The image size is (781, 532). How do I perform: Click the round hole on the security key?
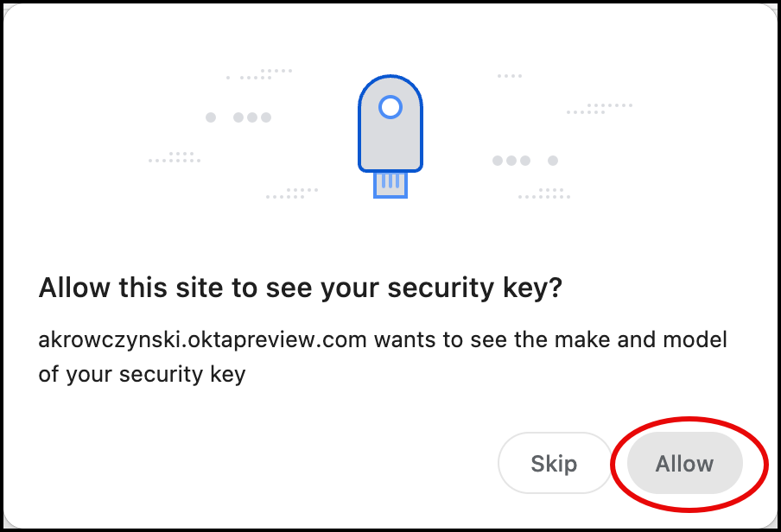(390, 106)
